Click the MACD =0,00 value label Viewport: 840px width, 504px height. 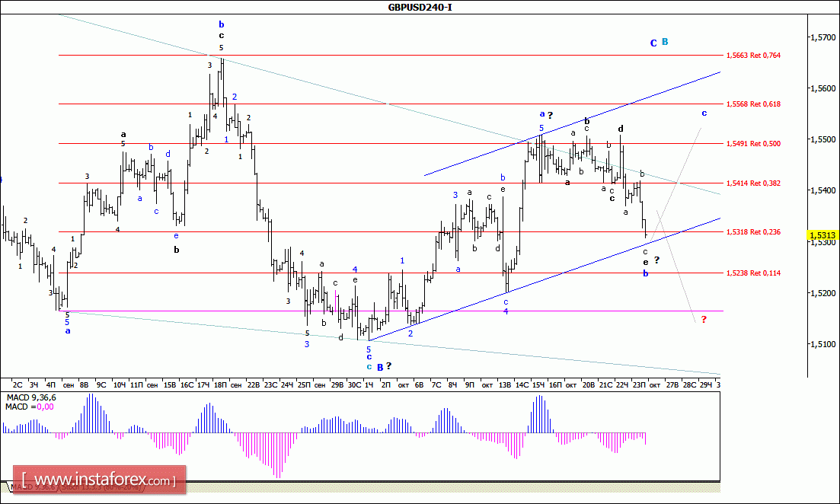(x=30, y=407)
